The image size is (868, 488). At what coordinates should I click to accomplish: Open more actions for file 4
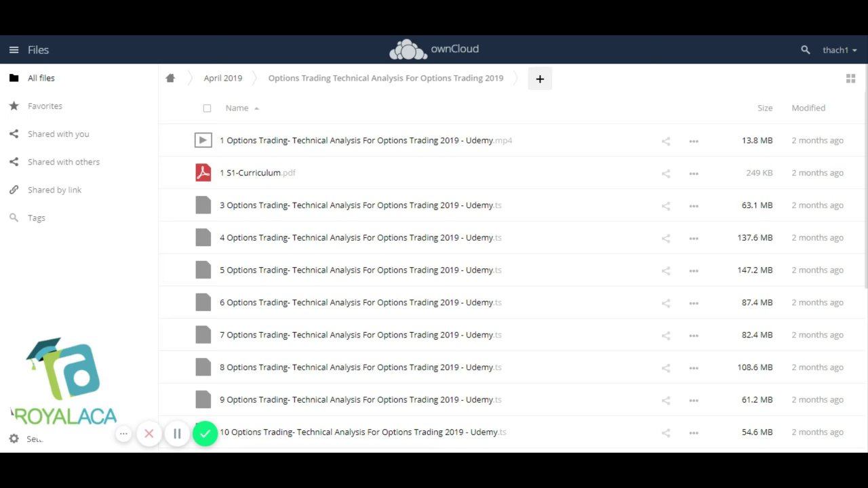pos(694,238)
